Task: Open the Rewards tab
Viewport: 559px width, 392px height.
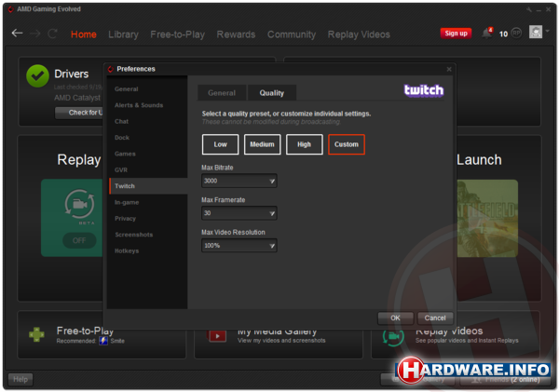Action: 236,34
